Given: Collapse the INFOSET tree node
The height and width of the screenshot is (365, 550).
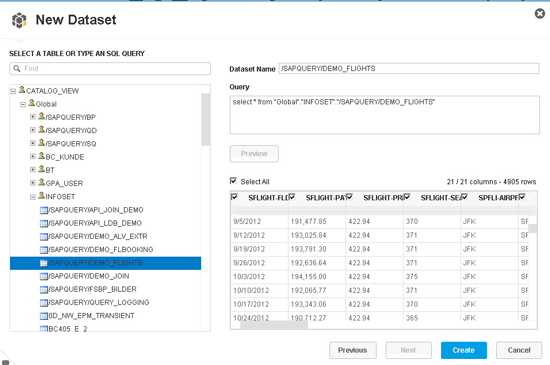Looking at the screenshot, I should 33,197.
